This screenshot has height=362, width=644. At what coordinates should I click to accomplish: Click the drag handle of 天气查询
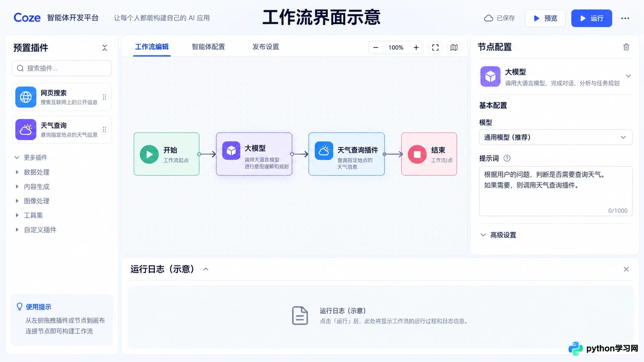tap(104, 130)
